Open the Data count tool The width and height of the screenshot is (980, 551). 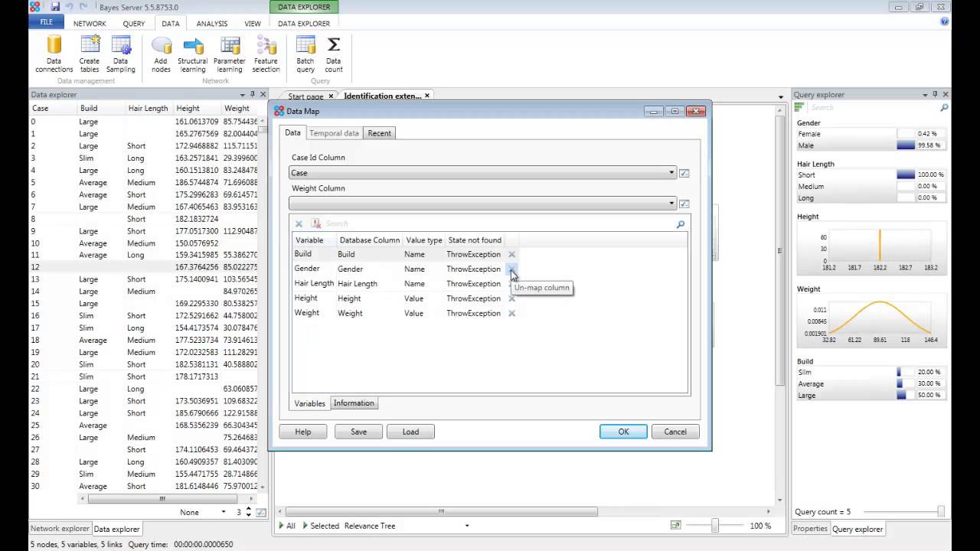(334, 54)
